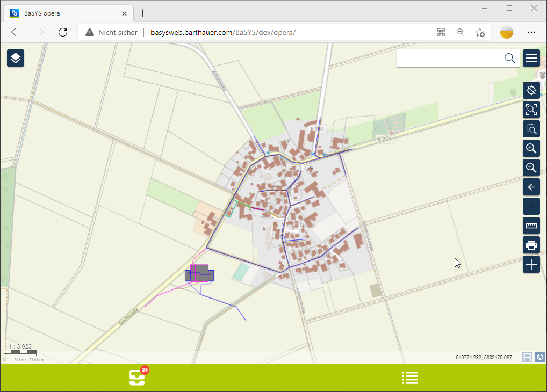Click the search magnifier icon

[x=509, y=58]
